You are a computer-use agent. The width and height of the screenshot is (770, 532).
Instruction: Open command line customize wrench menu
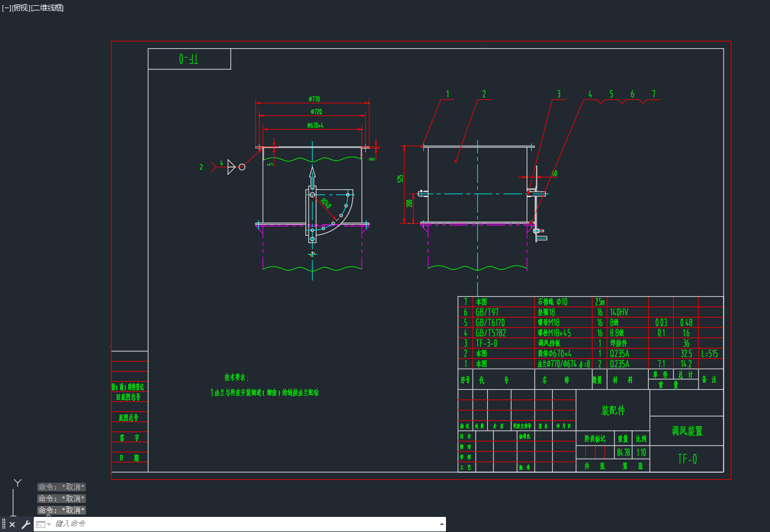coord(26,524)
